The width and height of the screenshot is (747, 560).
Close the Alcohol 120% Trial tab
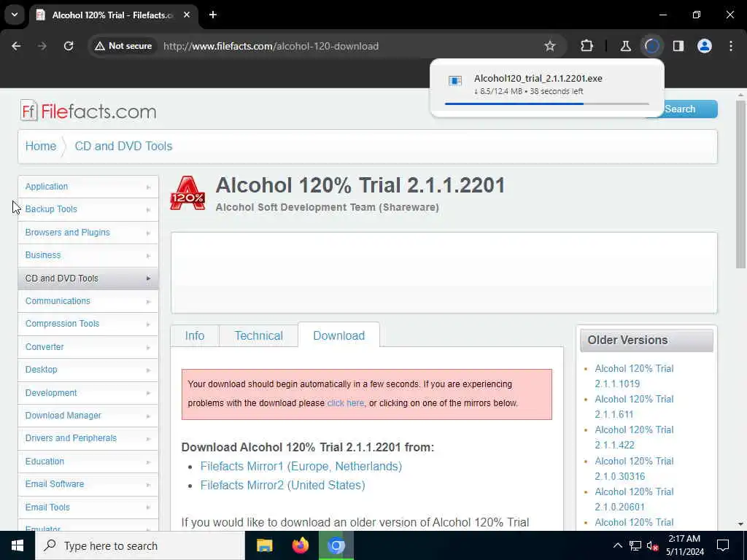click(x=187, y=15)
